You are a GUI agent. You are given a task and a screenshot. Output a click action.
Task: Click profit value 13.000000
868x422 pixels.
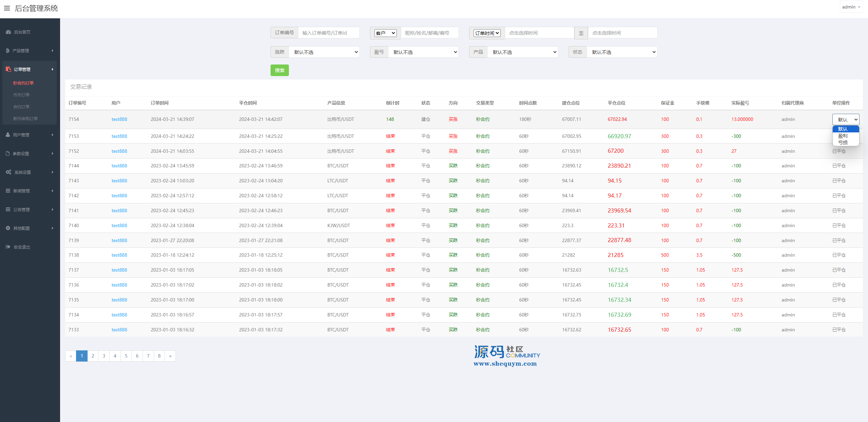(742, 119)
